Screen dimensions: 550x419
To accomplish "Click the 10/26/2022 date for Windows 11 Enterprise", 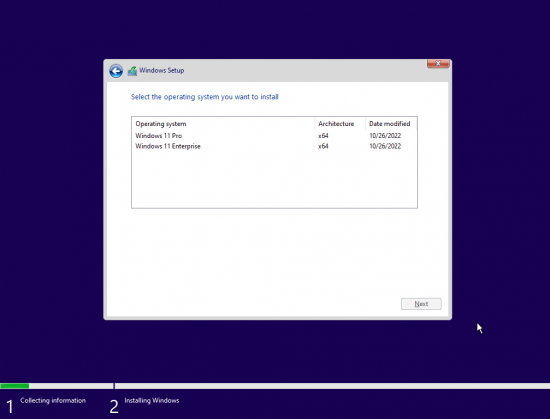I will click(385, 146).
